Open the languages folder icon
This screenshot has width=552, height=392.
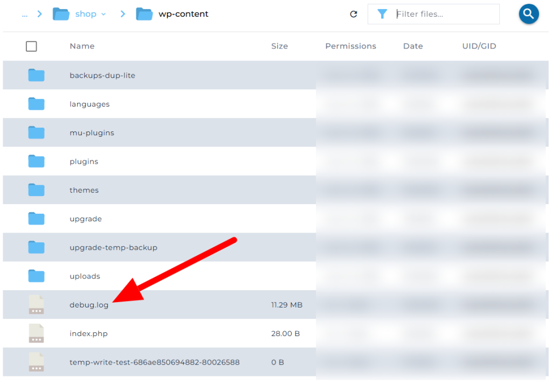tap(36, 103)
